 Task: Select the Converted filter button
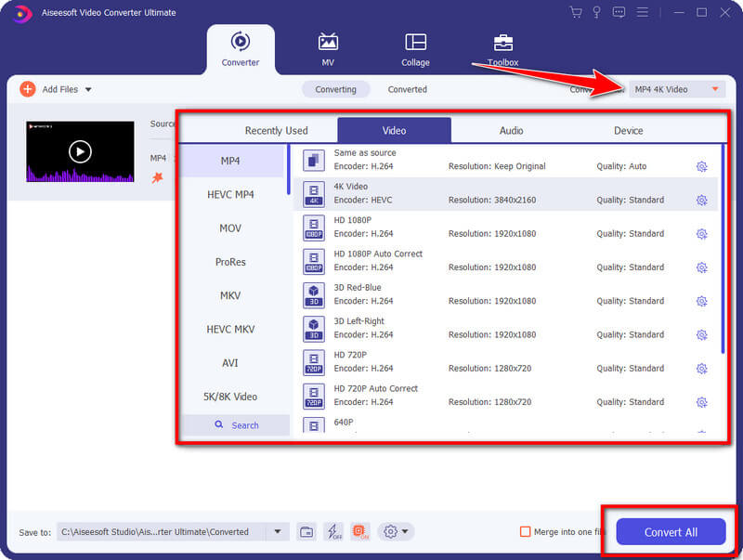[407, 89]
